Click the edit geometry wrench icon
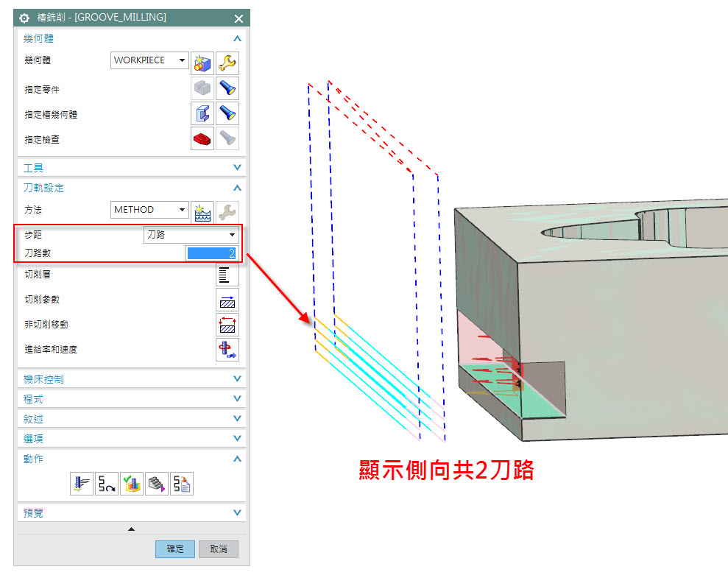This screenshot has width=728, height=575. point(227,63)
